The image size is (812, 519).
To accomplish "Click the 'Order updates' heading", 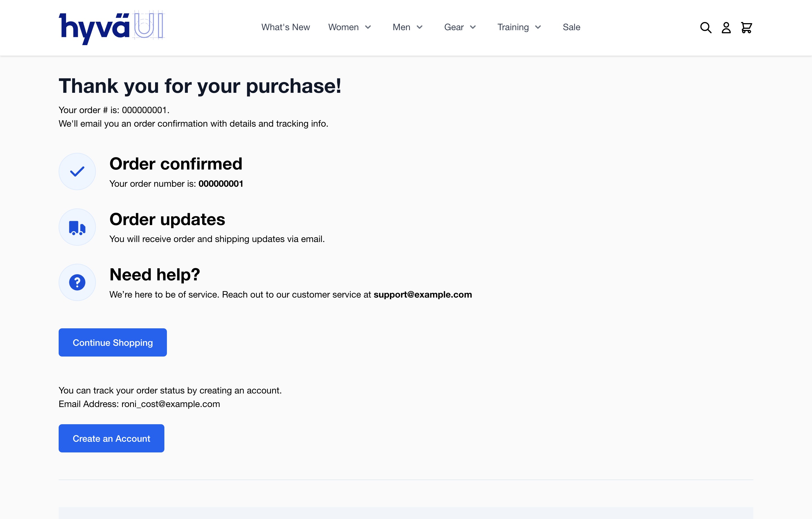I will 167,219.
